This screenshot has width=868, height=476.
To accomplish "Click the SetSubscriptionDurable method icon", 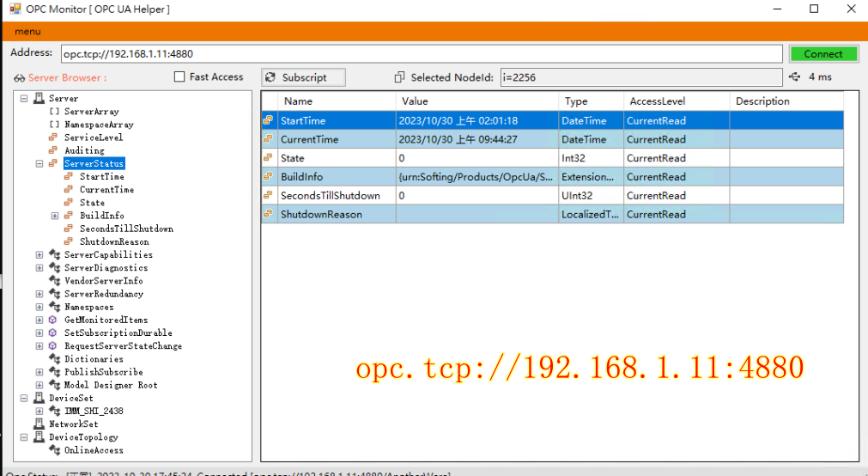I will tap(52, 333).
